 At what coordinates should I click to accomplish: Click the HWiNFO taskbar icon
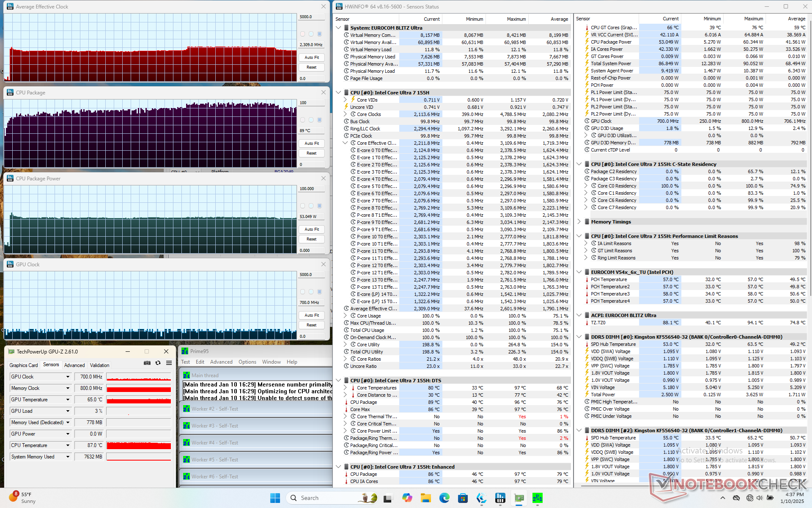click(x=500, y=498)
